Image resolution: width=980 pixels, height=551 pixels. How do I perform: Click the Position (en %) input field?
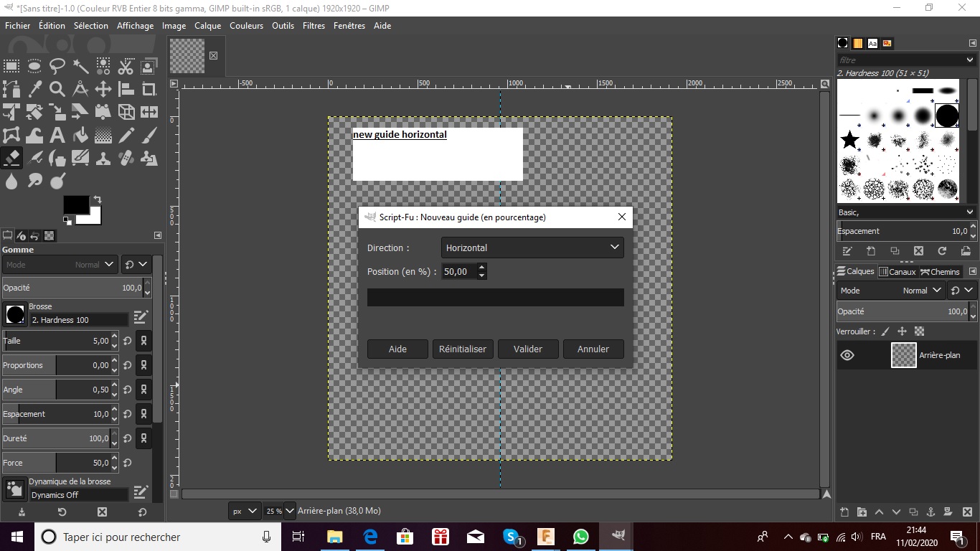[459, 271]
